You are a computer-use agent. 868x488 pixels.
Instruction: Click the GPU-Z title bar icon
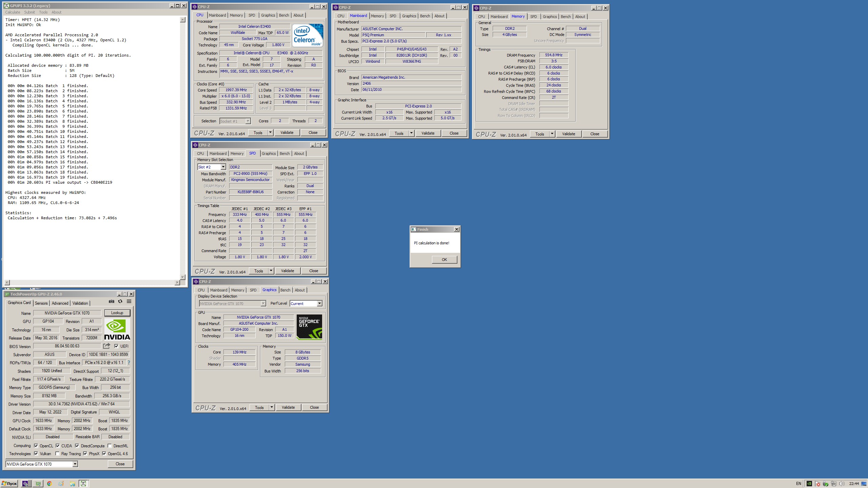pyautogui.click(x=7, y=294)
